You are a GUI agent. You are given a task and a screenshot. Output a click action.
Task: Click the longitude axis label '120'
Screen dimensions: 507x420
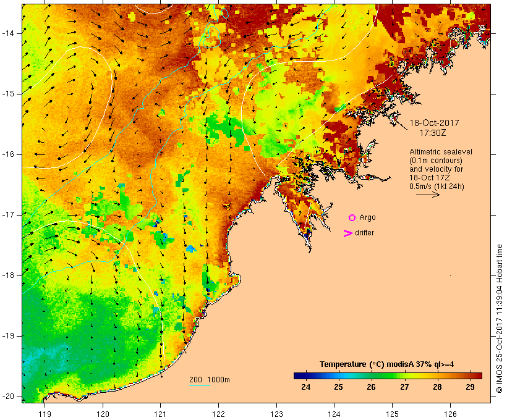(103, 414)
